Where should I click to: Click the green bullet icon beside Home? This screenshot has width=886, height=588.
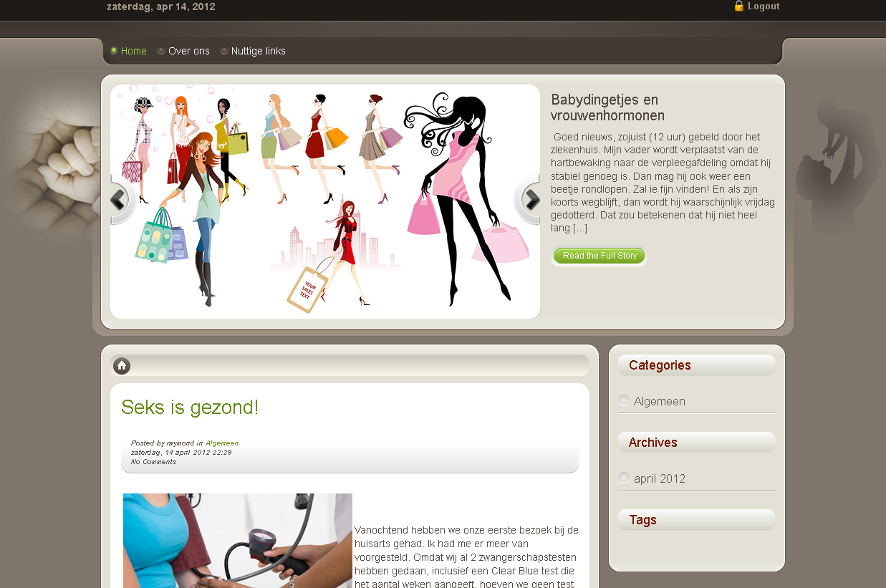click(113, 50)
